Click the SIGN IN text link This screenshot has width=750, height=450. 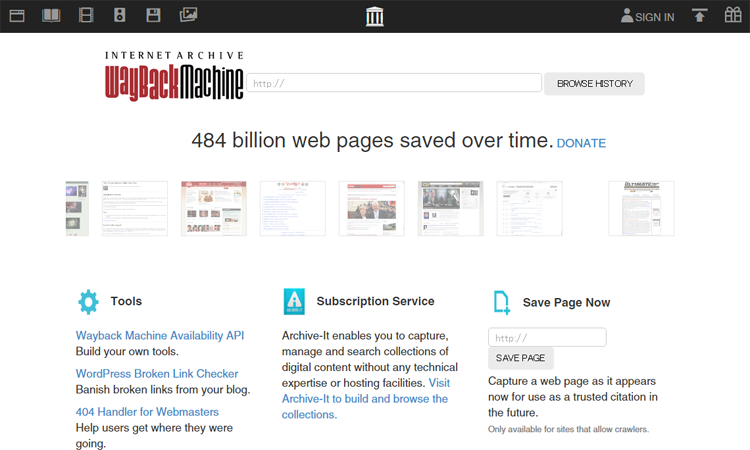654,17
